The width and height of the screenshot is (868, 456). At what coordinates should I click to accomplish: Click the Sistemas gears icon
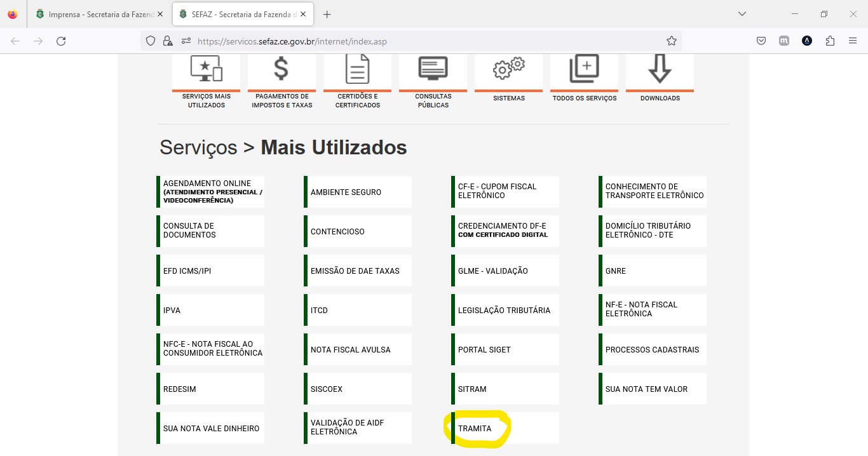point(508,69)
